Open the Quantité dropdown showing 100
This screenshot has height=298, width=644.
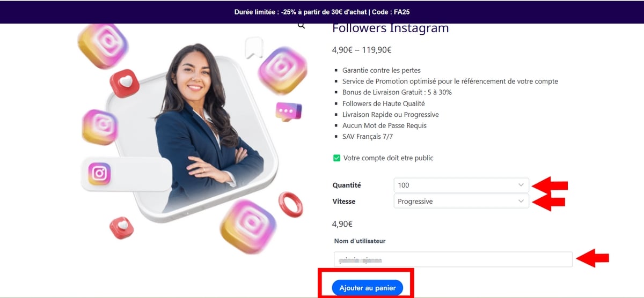[x=461, y=185]
